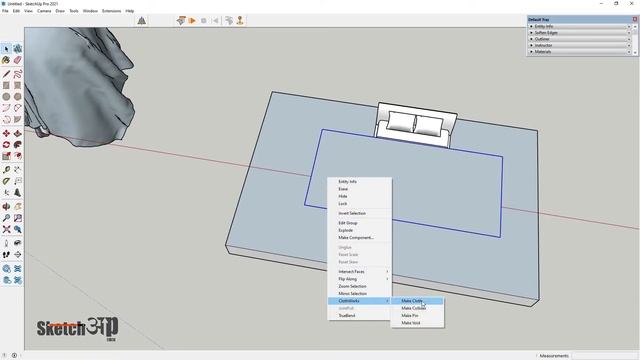Image resolution: width=640 pixels, height=360 pixels.
Task: Select Invert Selection in the context menu
Action: point(360,213)
